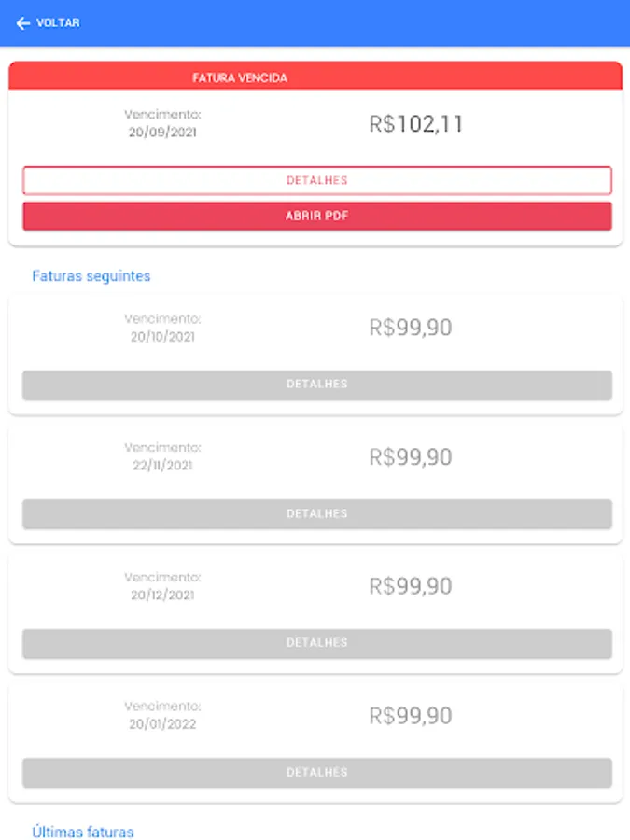Image resolution: width=630 pixels, height=840 pixels.
Task: Select the 22/11/2021 due date text
Action: point(162,466)
